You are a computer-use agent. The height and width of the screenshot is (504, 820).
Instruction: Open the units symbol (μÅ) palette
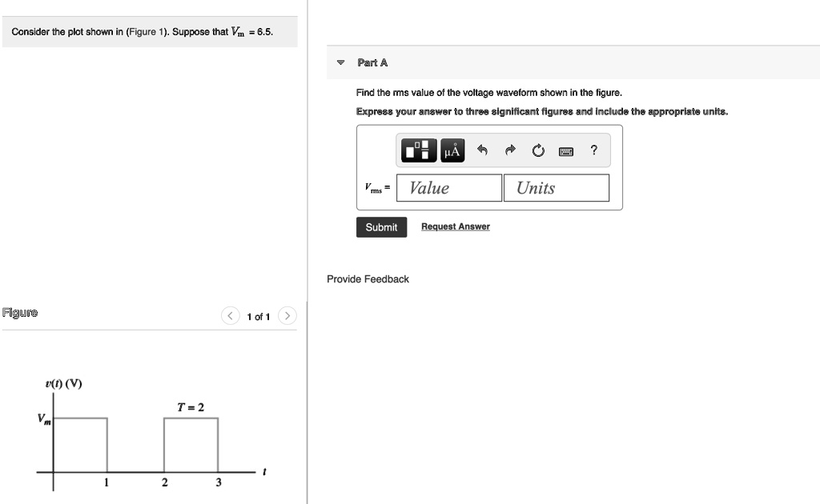click(x=451, y=150)
